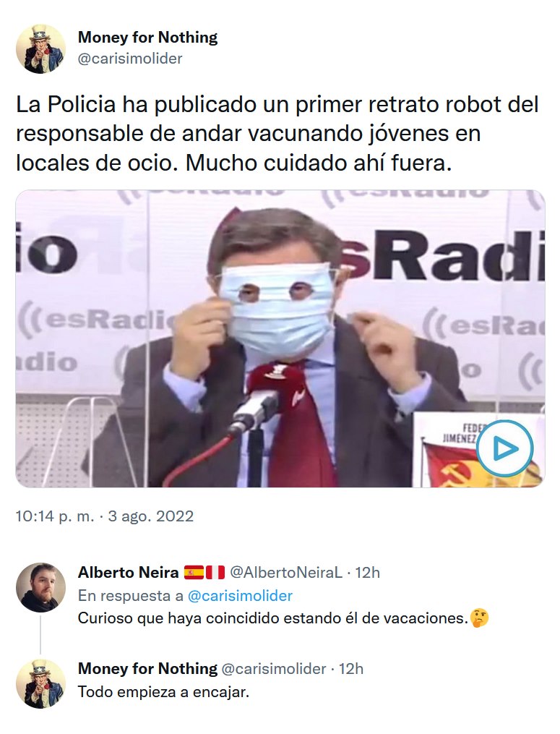Click the Money for Nothing name in bottom reply

pyautogui.click(x=148, y=668)
